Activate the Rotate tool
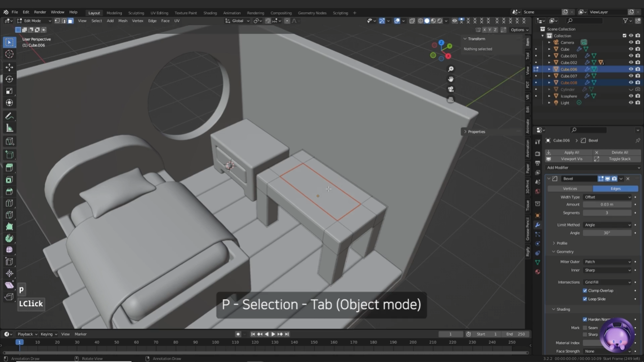 pyautogui.click(x=9, y=79)
